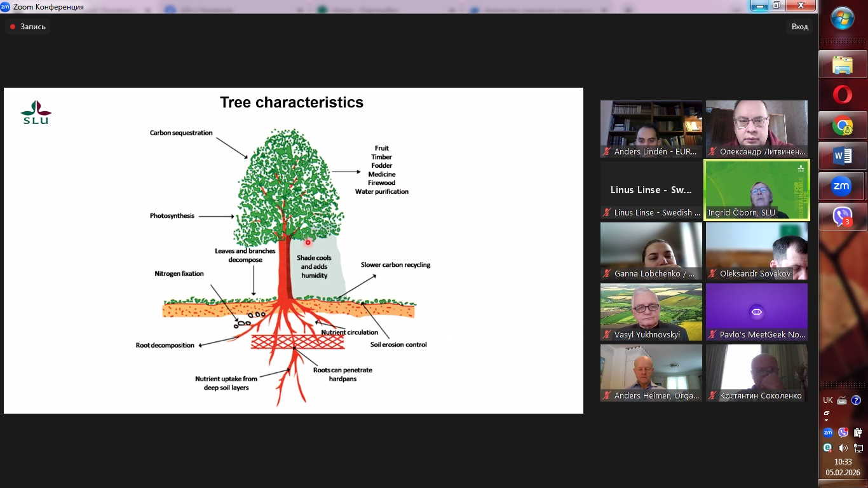Open Google Chrome from the taskbar
Viewport: 868px width, 488px height.
(x=842, y=126)
